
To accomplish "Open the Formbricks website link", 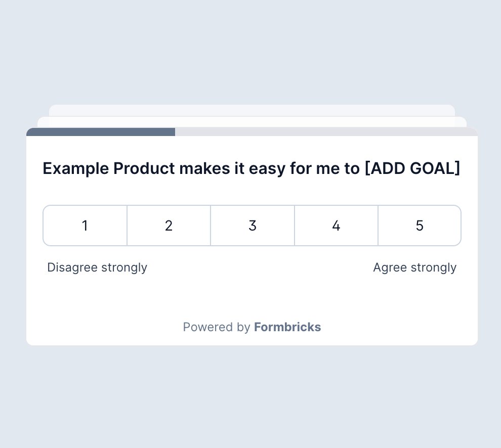I will point(287,327).
